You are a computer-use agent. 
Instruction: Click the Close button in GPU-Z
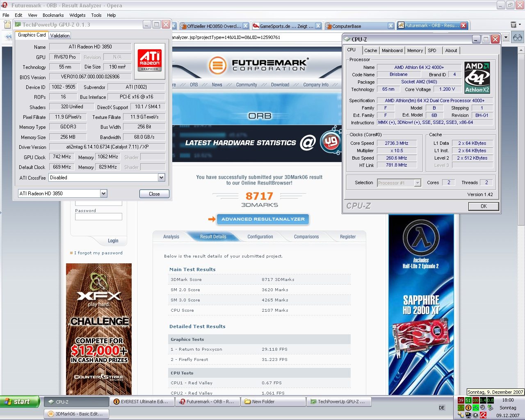(x=154, y=194)
